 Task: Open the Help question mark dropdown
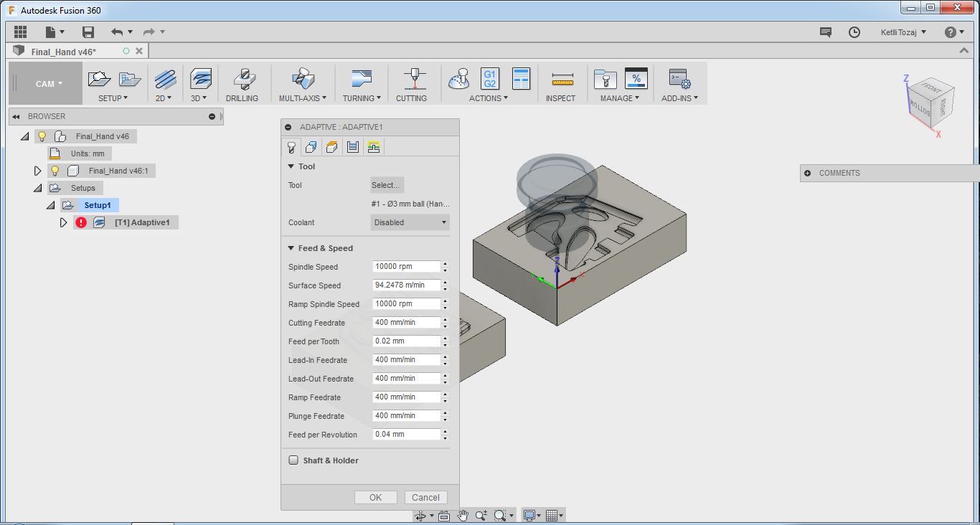[954, 32]
